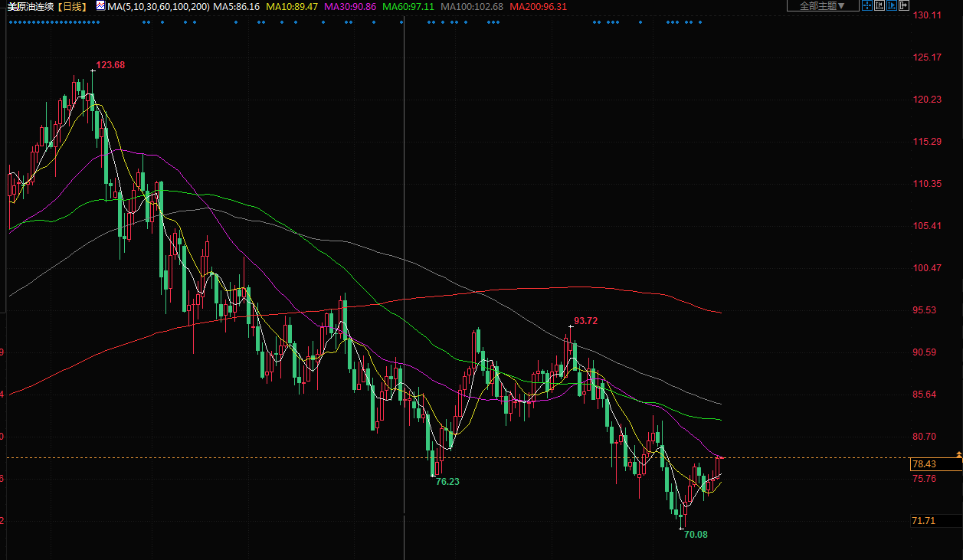Click the 123.68 high price marker
963x560 pixels.
pos(110,65)
